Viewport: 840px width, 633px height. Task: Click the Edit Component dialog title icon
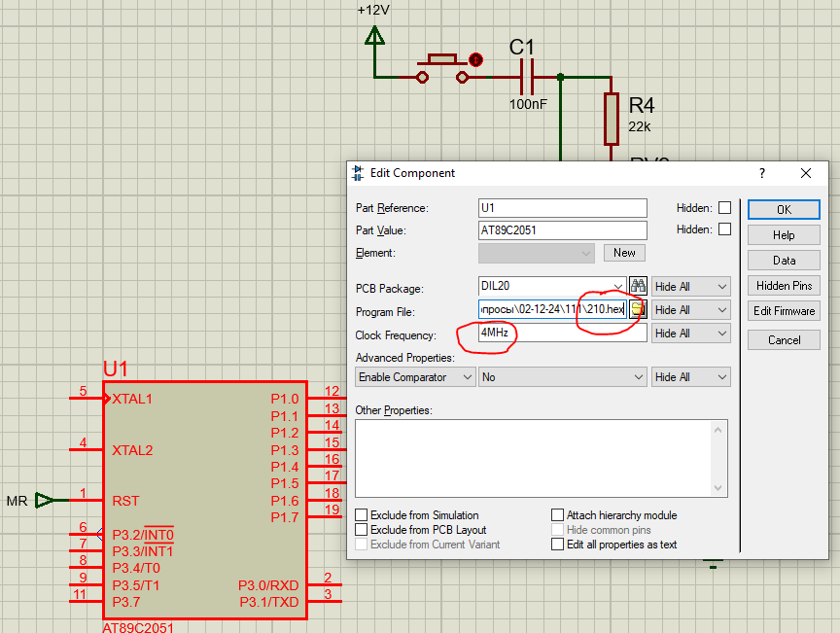point(358,173)
